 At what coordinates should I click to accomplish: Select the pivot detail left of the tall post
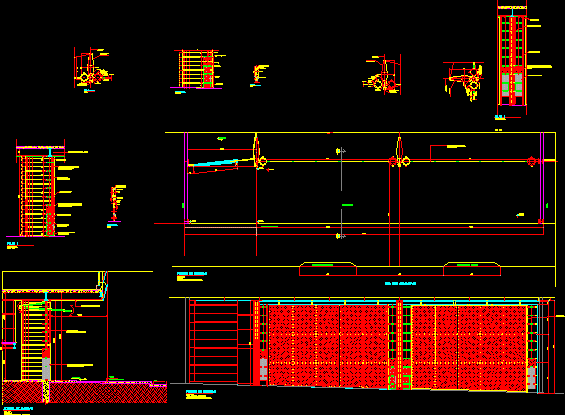coord(464,81)
